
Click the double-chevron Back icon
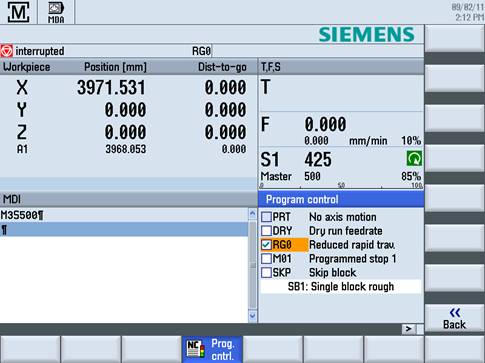coord(455,312)
